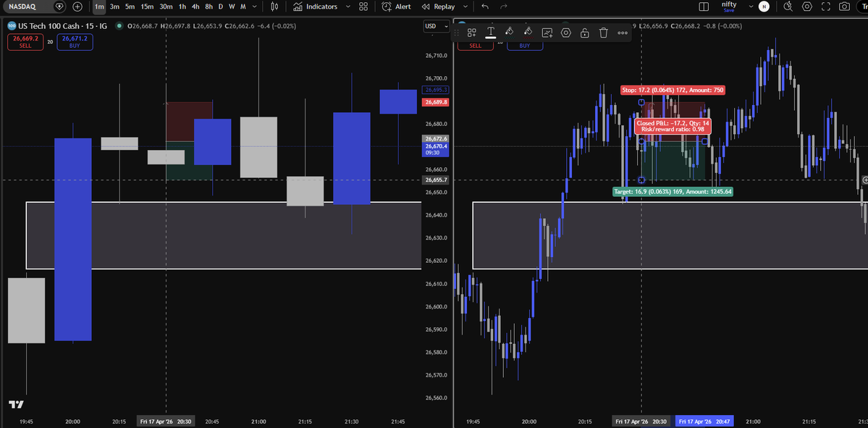Undo the last chart action
Viewport: 868px width, 428px height.
pos(485,7)
